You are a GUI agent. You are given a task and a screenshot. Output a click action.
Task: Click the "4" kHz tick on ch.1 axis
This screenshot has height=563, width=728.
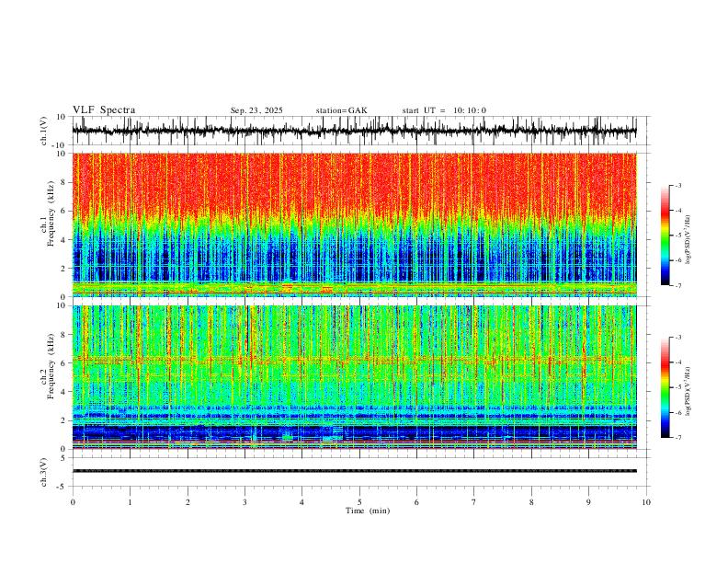(64, 240)
